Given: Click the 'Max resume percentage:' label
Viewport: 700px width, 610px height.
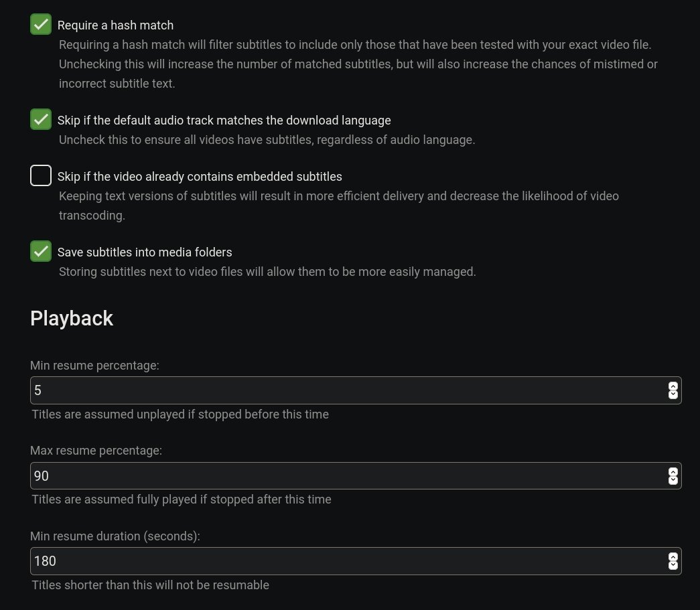Looking at the screenshot, I should point(96,451).
